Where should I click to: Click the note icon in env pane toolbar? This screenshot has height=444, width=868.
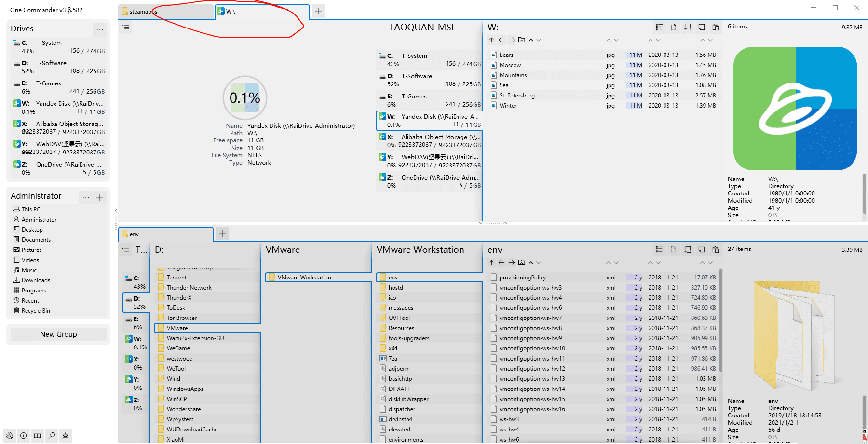pos(702,250)
